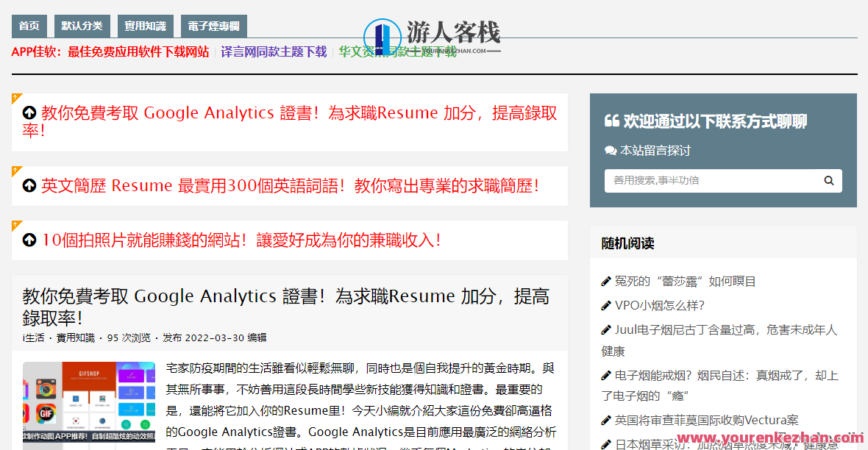
Task: Click the up-arrow icon on the 10個拍照片賺錢 post
Action: (28, 240)
